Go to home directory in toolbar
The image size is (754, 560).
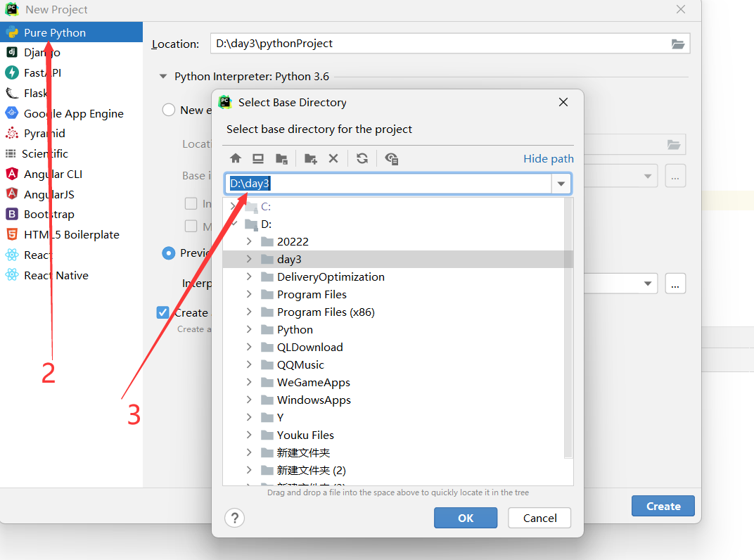236,158
